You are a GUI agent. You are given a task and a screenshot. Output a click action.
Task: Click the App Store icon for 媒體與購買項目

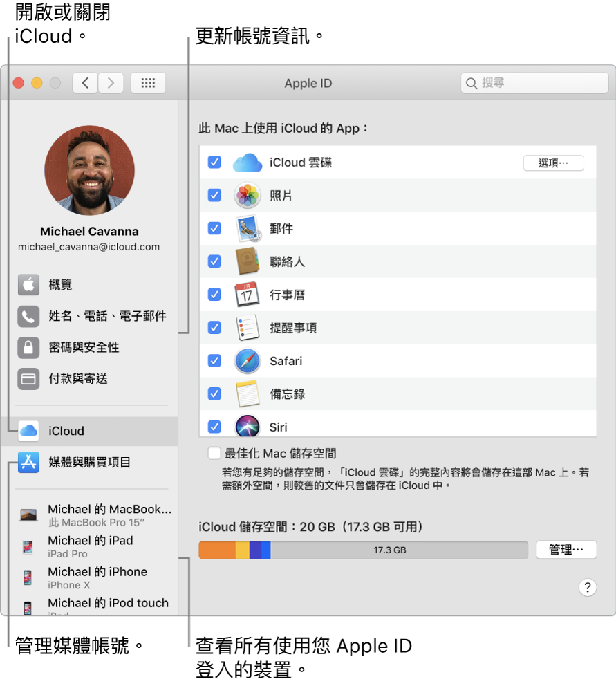[28, 463]
